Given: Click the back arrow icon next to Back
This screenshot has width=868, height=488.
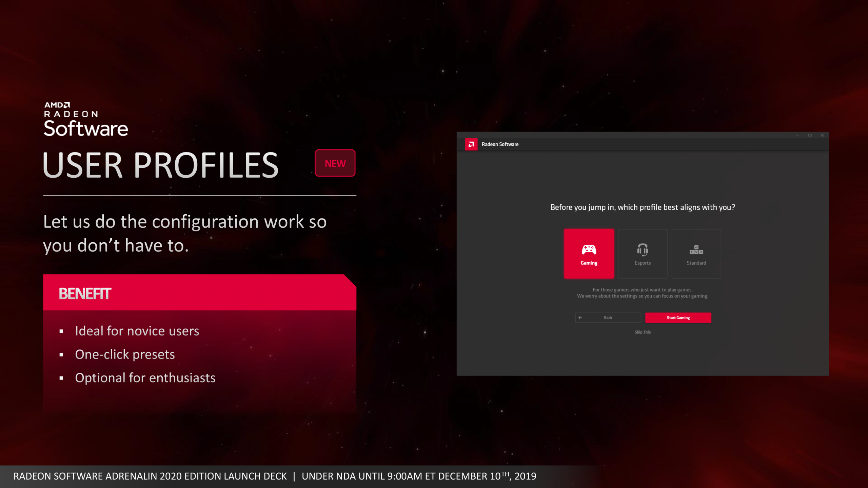Looking at the screenshot, I should point(580,318).
